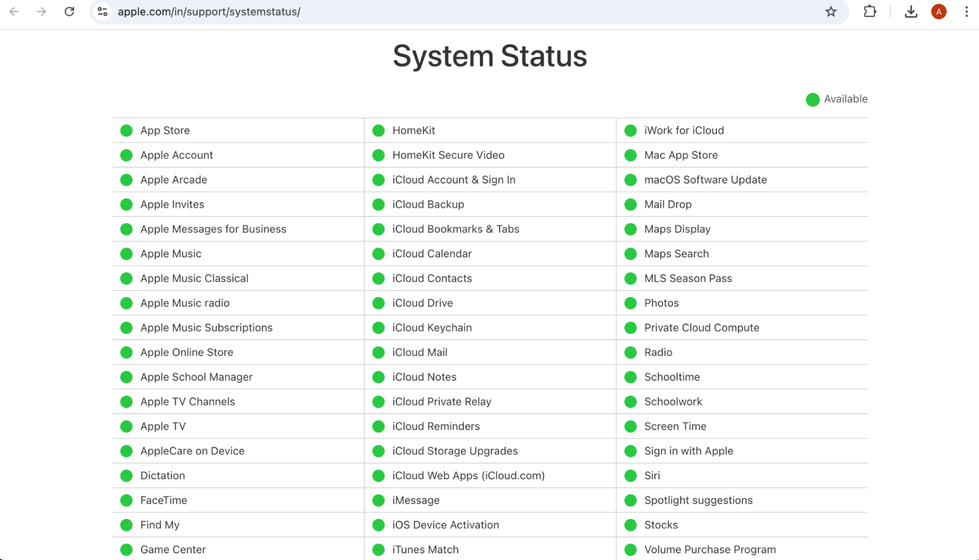Select the FaceTime service

163,500
